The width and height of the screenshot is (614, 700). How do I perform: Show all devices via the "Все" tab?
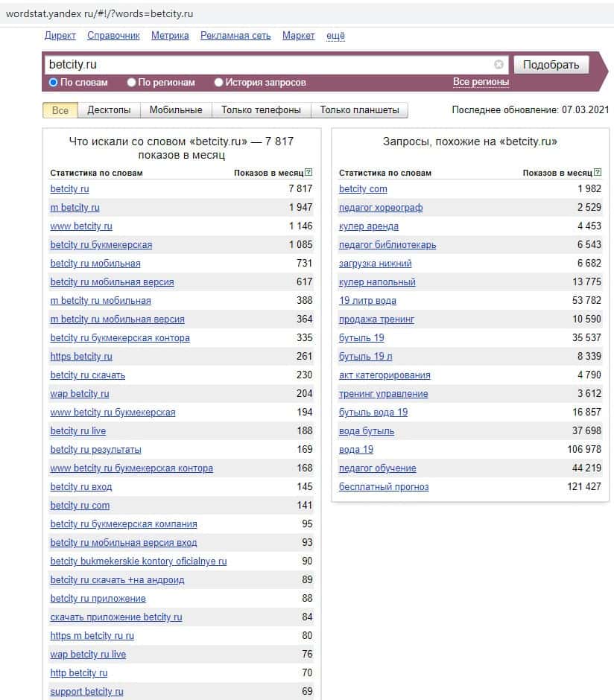coord(60,110)
